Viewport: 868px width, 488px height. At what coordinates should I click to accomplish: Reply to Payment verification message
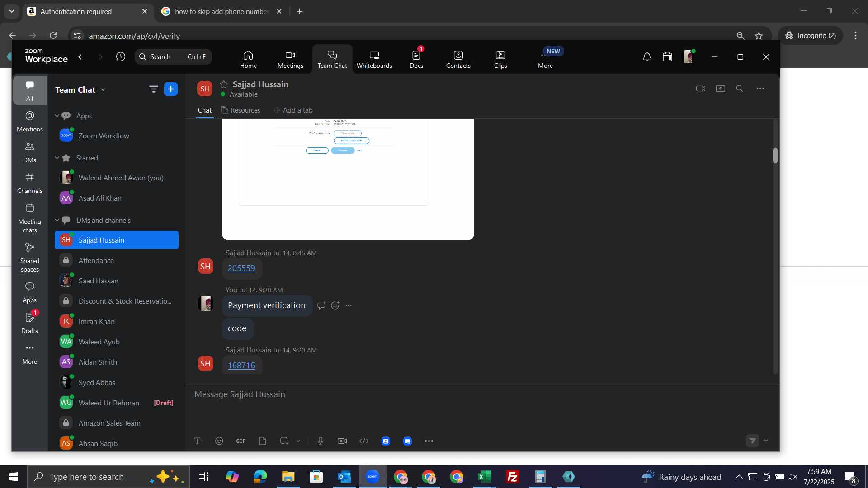pos(321,305)
